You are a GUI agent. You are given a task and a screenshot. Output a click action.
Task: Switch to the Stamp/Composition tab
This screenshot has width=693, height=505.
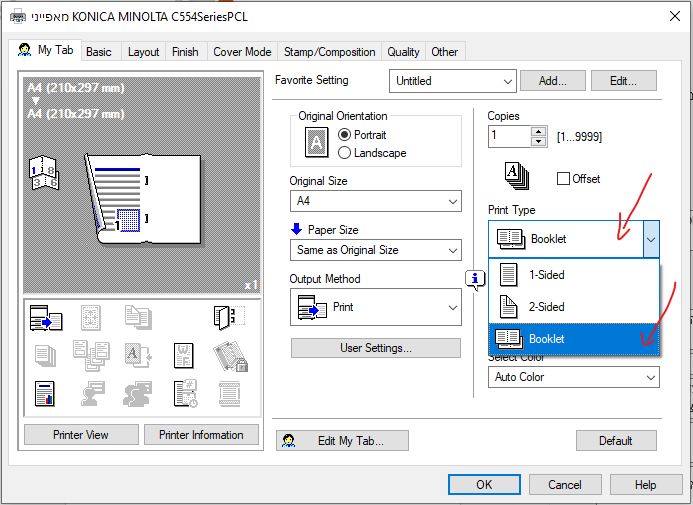329,52
